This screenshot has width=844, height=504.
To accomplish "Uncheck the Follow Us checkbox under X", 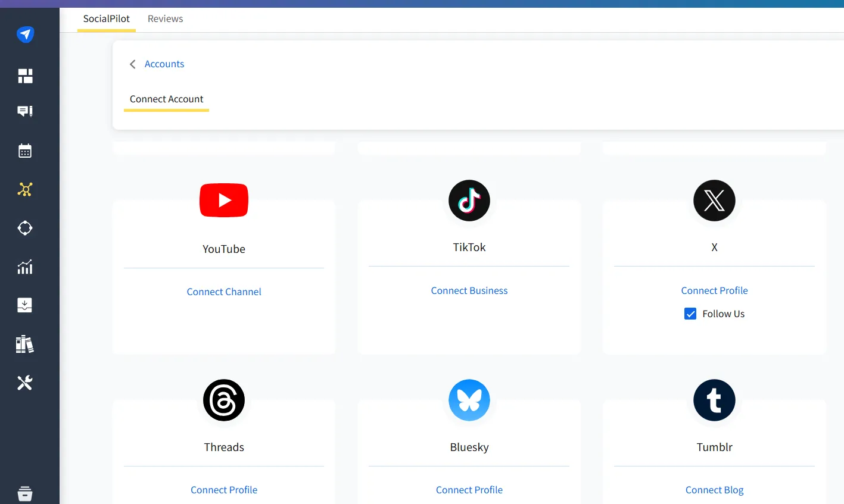I will point(690,314).
